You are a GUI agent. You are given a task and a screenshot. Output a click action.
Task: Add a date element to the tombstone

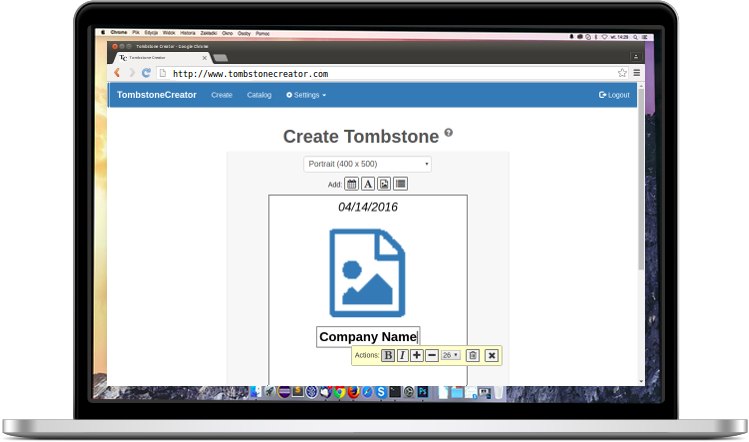[x=351, y=184]
